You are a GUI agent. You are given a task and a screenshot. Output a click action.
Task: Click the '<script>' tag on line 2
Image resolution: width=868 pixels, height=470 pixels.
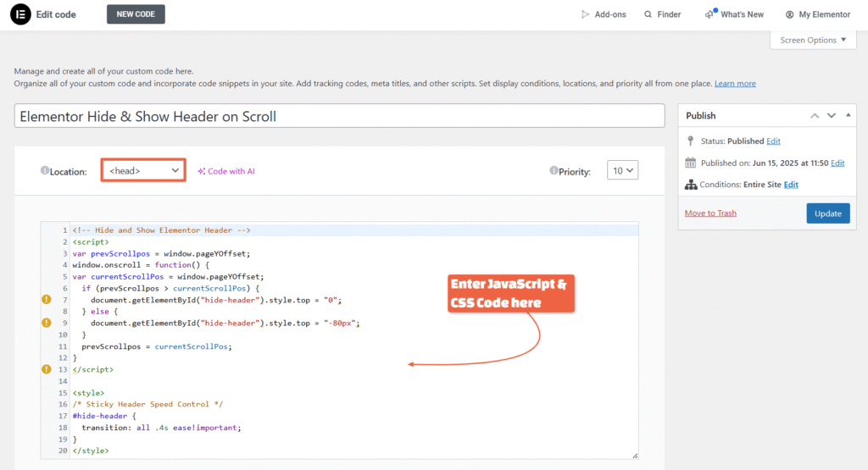(x=91, y=241)
